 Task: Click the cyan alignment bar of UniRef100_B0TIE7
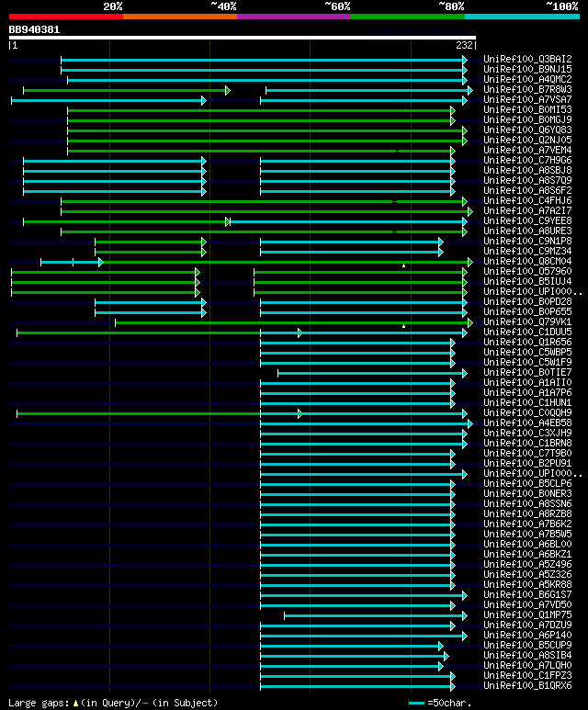370,373
